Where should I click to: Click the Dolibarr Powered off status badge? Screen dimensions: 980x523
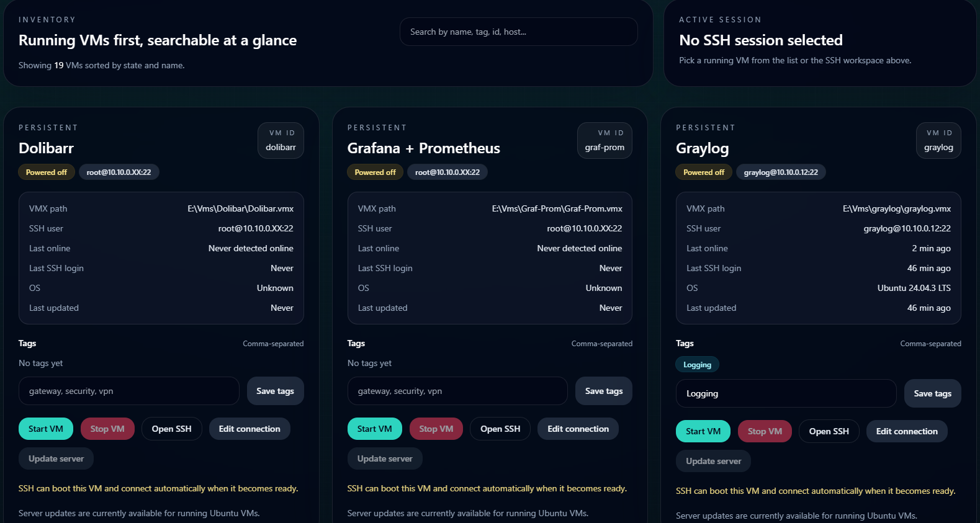(x=47, y=172)
